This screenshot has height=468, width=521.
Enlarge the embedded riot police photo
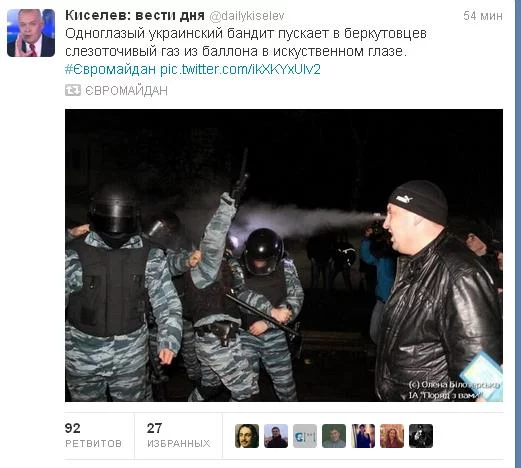[x=284, y=255]
